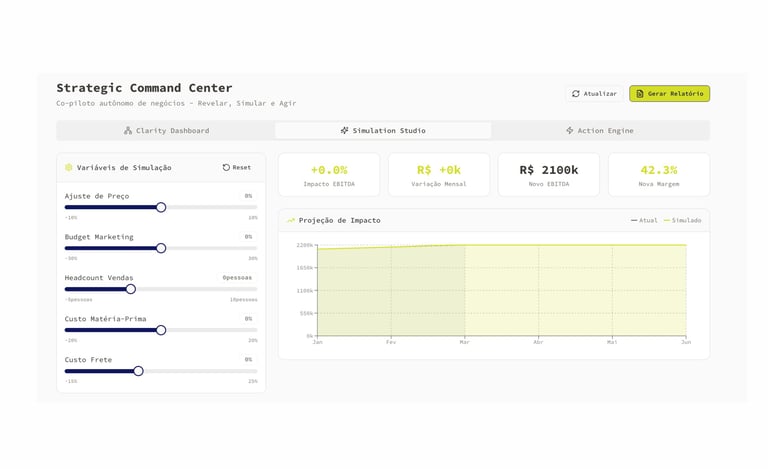Click the Ajuste de Preço label
Screen dimensions: 768x469
(x=97, y=196)
